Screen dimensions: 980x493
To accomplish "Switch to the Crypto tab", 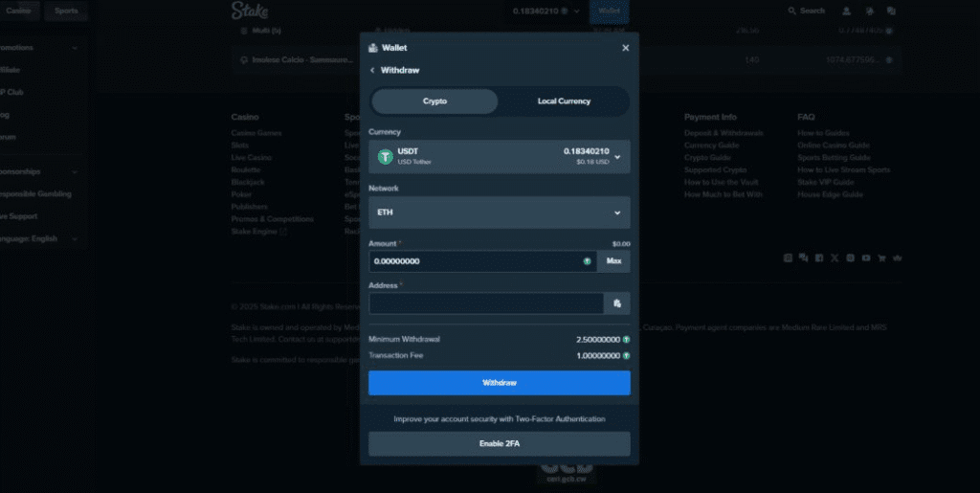I will click(434, 101).
